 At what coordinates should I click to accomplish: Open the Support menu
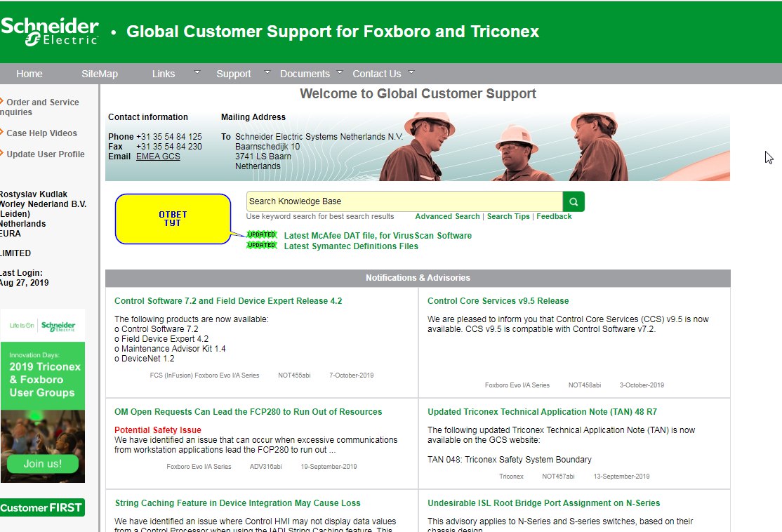[x=233, y=74]
